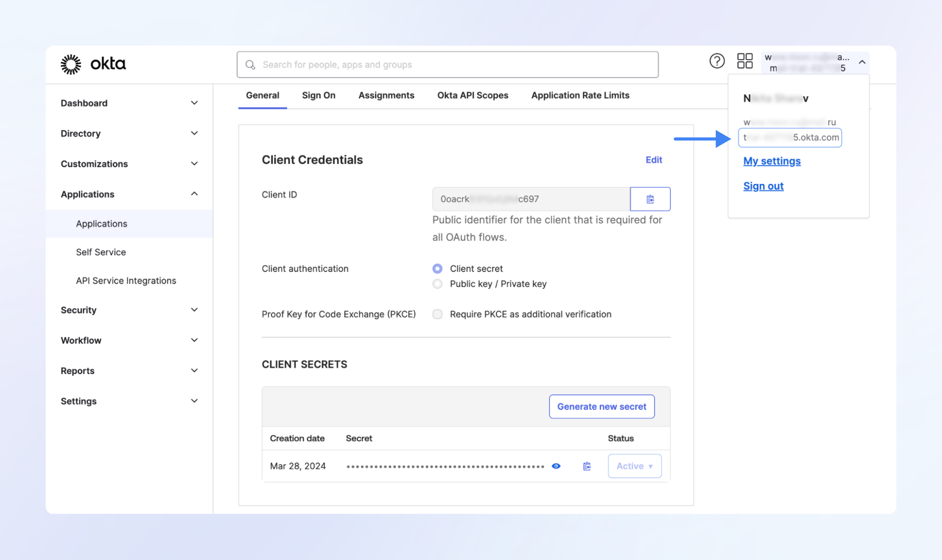Select the Client secret radio option
The image size is (942, 560).
[437, 269]
